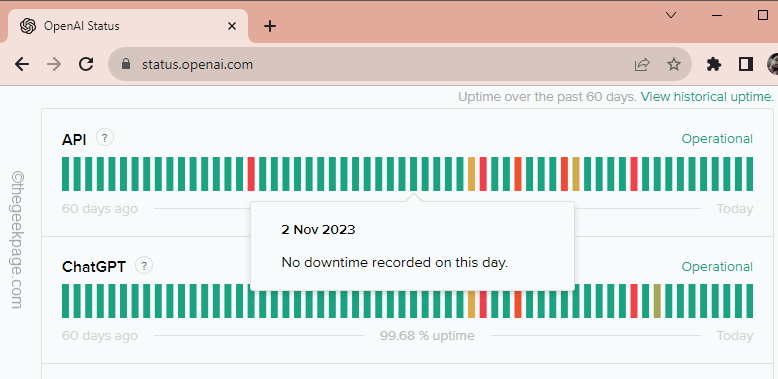Show ChatGPT help via question mark icon

(x=144, y=266)
